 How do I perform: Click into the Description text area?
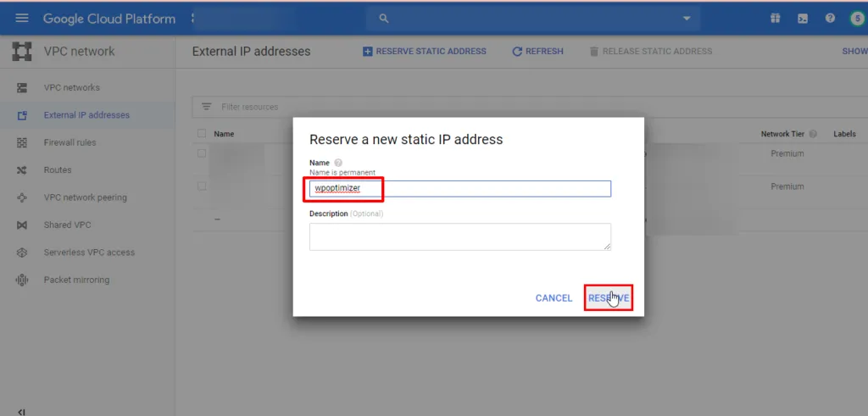(x=459, y=236)
